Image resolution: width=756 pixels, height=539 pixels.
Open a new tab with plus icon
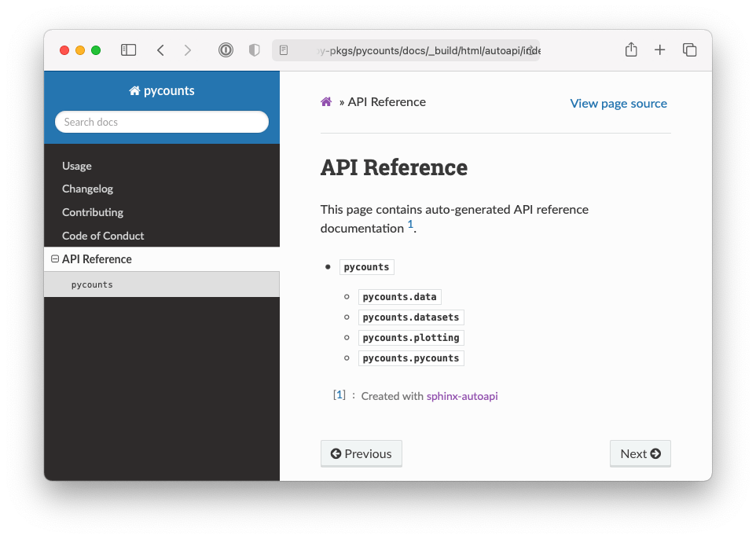(x=660, y=50)
